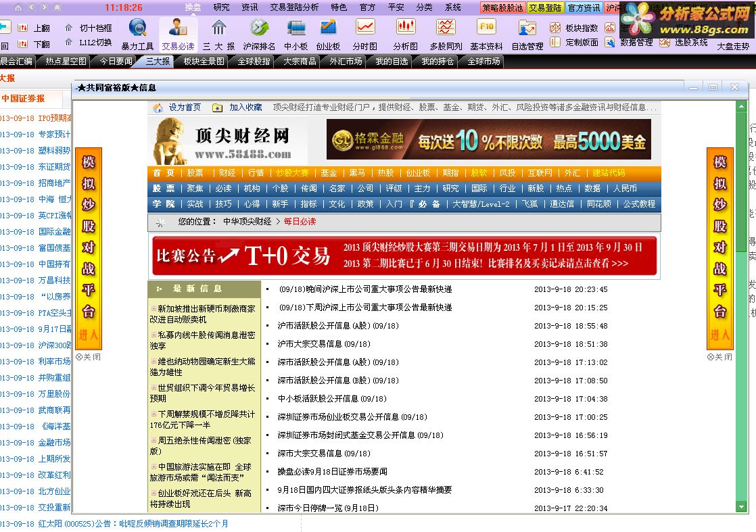Click the 每日必读 breadcrumb link
Image resolution: width=756 pixels, height=532 pixels.
(x=300, y=222)
